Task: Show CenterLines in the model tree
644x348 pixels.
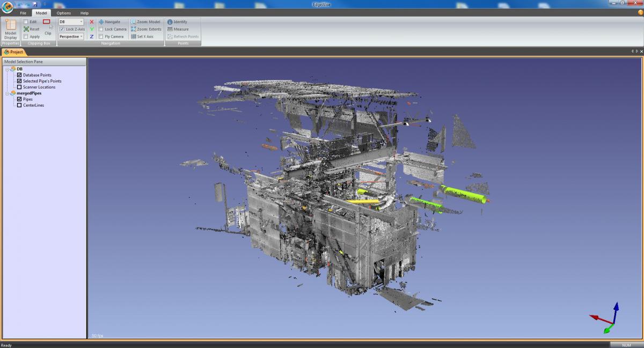Action: point(19,105)
